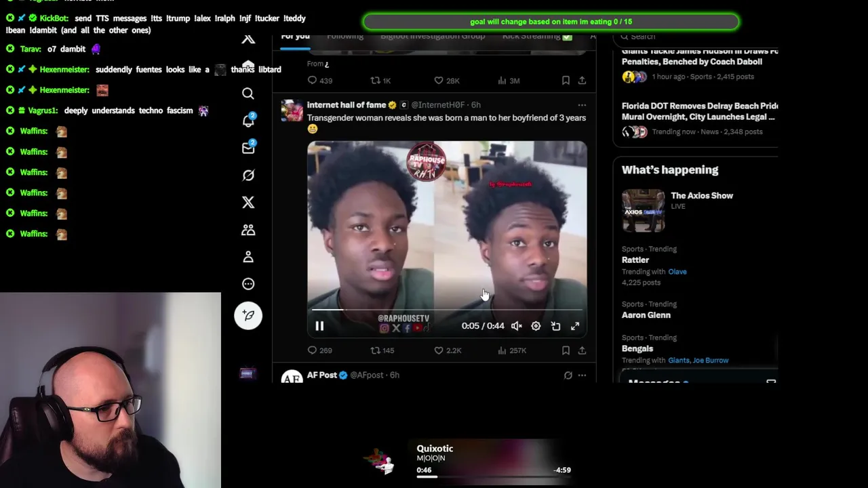Open the @InternetH0F handle link
868x488 pixels.
pyautogui.click(x=438, y=105)
